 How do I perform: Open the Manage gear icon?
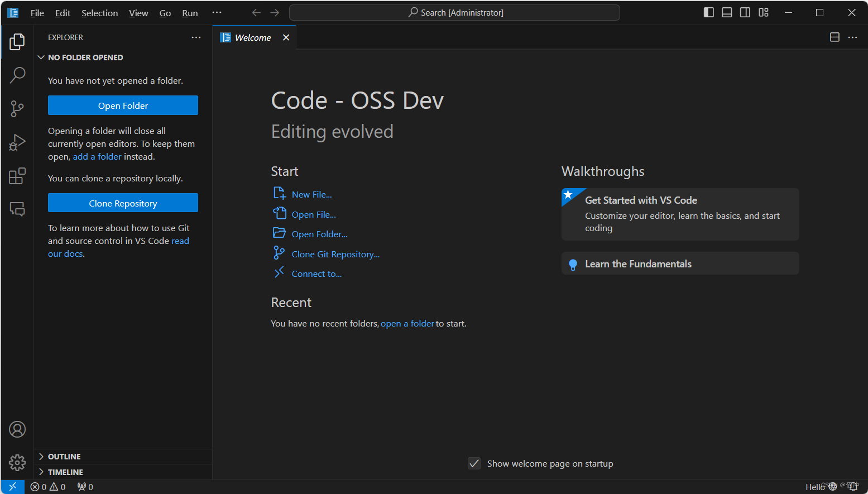tap(17, 463)
